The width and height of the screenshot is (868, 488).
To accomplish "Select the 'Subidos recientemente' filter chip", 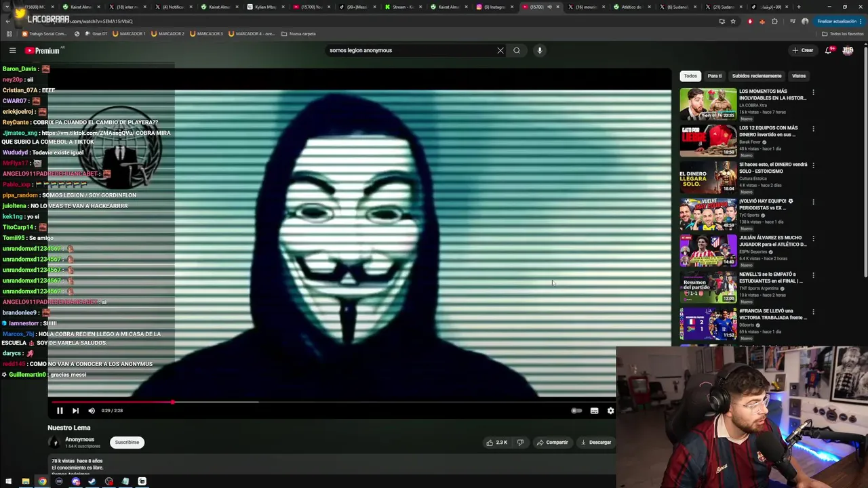I will [x=757, y=76].
